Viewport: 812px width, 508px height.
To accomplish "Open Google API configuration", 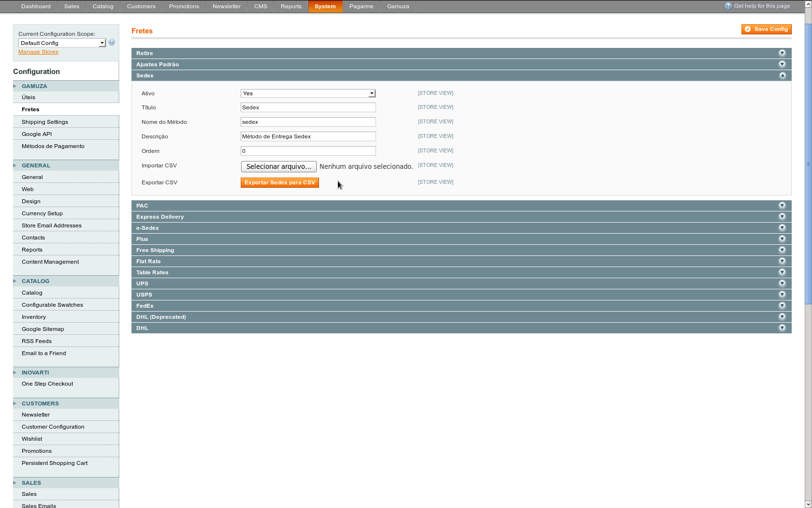I will pos(66,134).
